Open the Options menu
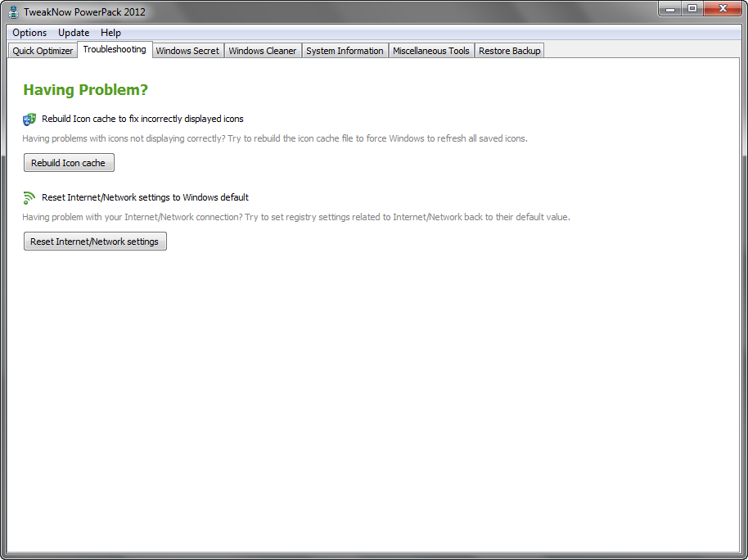This screenshot has height=560, width=748. pyautogui.click(x=29, y=33)
